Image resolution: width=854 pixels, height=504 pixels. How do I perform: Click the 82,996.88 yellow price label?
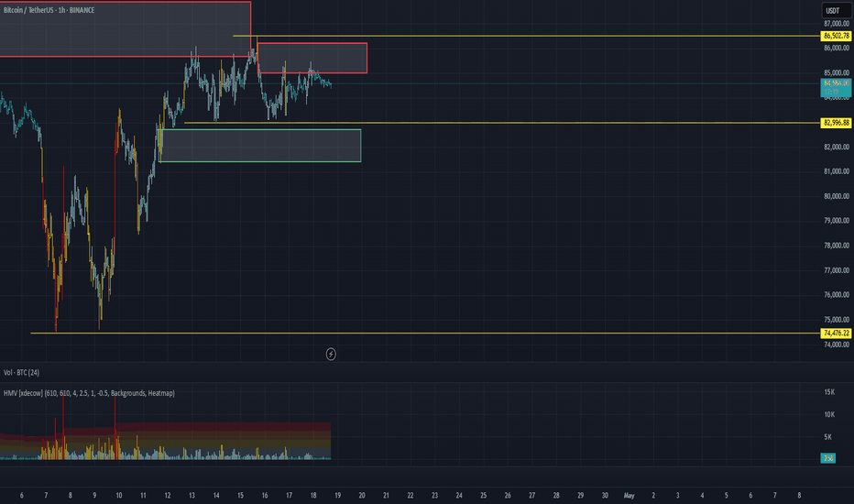pos(836,123)
